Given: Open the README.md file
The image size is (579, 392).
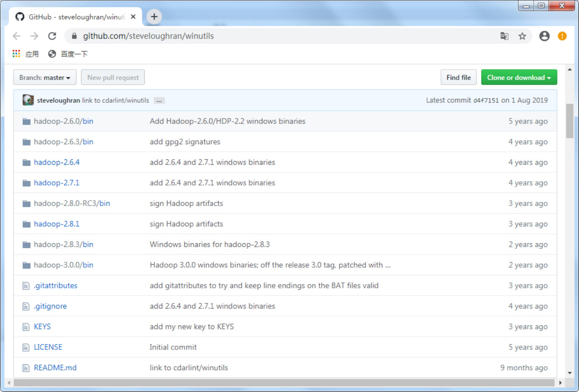Looking at the screenshot, I should tap(55, 368).
